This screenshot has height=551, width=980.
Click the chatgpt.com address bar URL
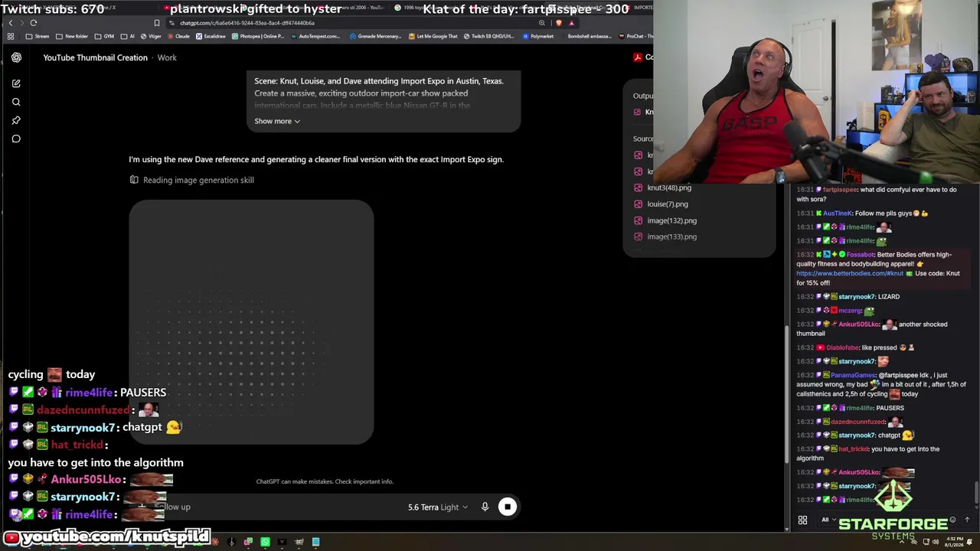[x=247, y=23]
